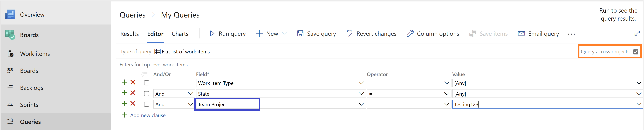Click the Run query play icon
Screen dimensions: 644x130
click(x=212, y=33)
